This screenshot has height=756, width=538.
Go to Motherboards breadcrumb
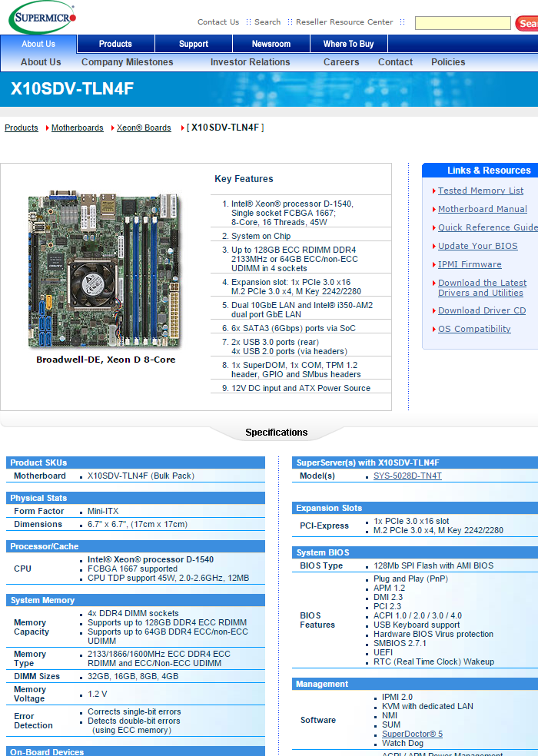coord(77,128)
